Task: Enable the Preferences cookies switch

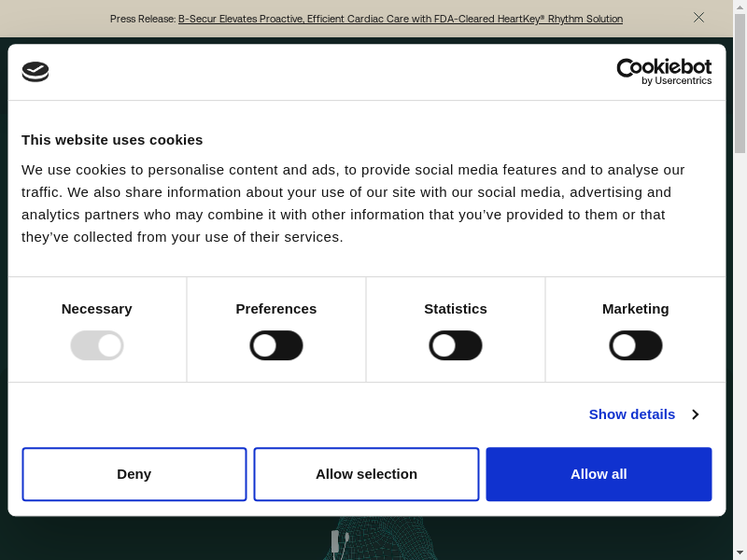Action: (276, 345)
